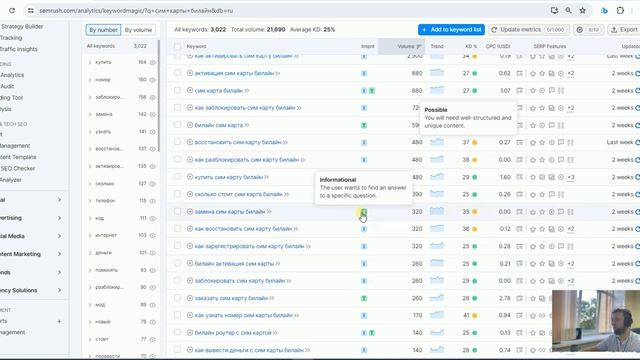Expand the 'замена' keyword group

[90, 114]
